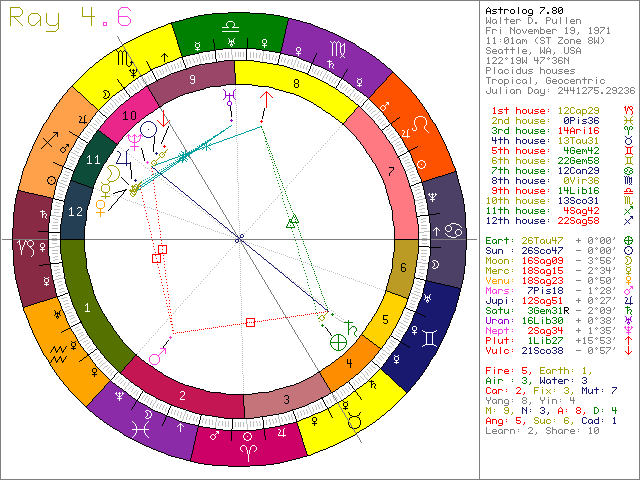Click the 'Astrolog 7.80' heading in the sidebar
This screenshot has width=640, height=480.
[x=524, y=11]
